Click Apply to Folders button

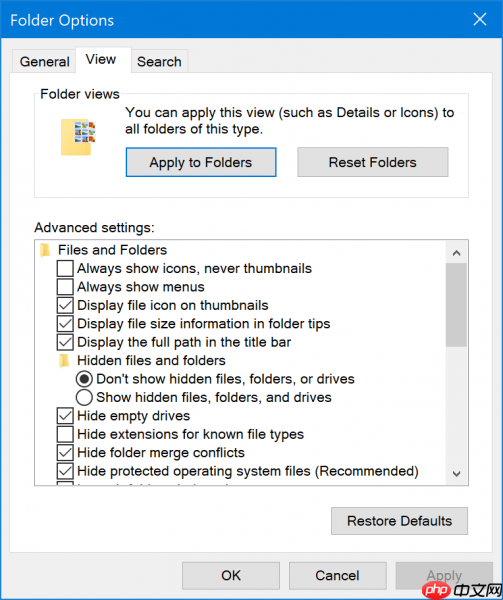coord(201,162)
